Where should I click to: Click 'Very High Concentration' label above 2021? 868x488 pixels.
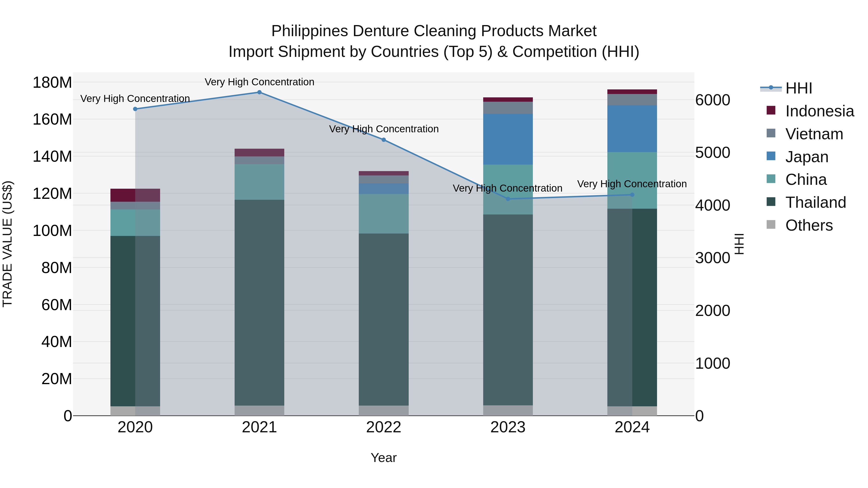[x=259, y=82]
